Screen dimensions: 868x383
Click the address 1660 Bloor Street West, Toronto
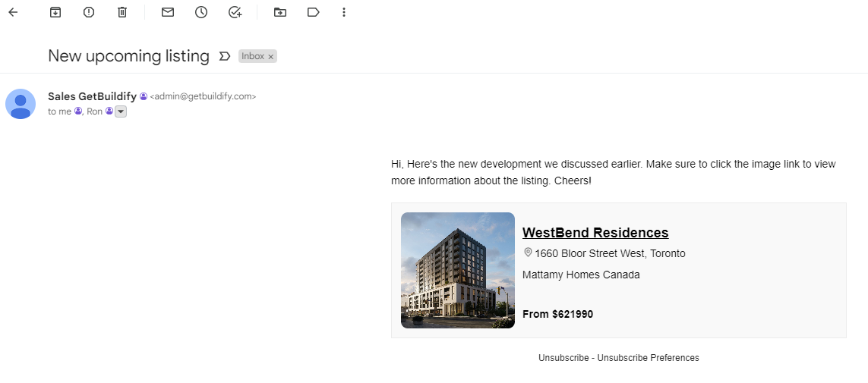coord(610,253)
